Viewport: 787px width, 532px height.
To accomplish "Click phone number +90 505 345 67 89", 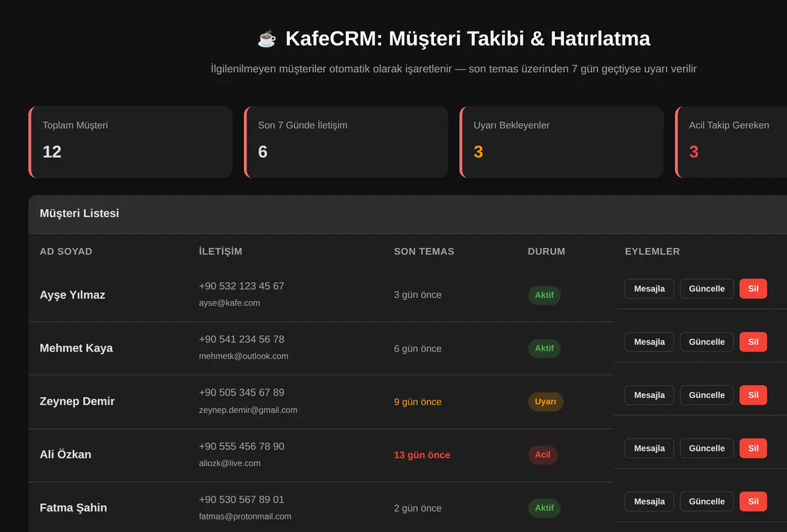I will [241, 392].
